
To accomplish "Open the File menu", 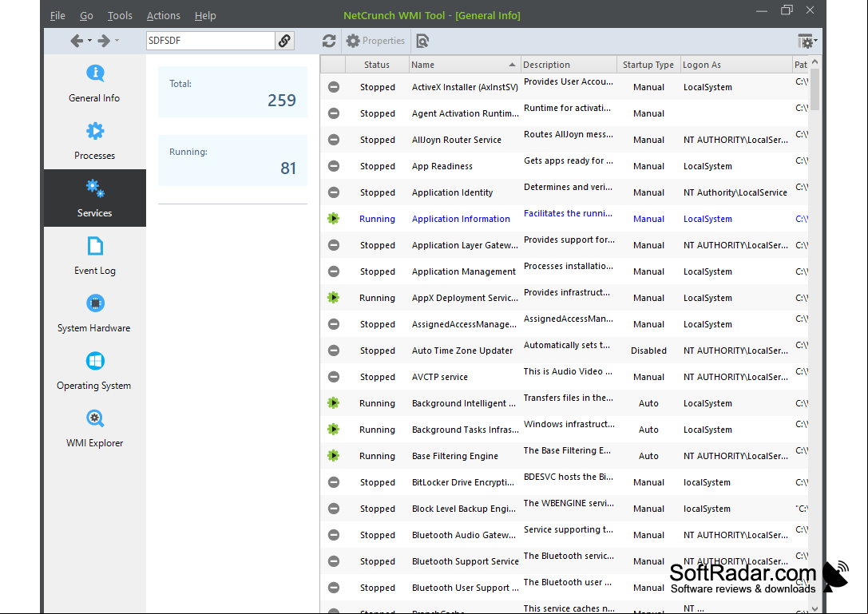I will click(x=57, y=15).
